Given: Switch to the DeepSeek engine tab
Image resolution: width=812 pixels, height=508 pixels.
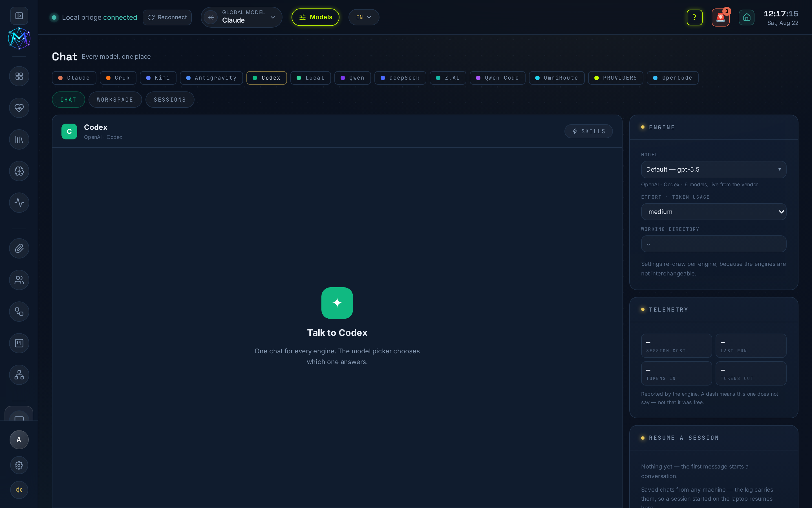Looking at the screenshot, I should 400,78.
